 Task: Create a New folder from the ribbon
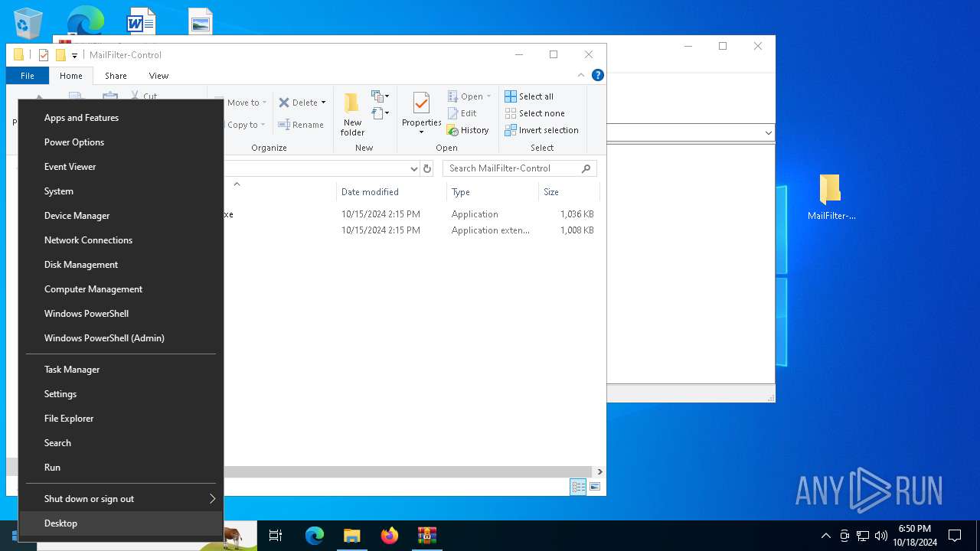click(352, 115)
